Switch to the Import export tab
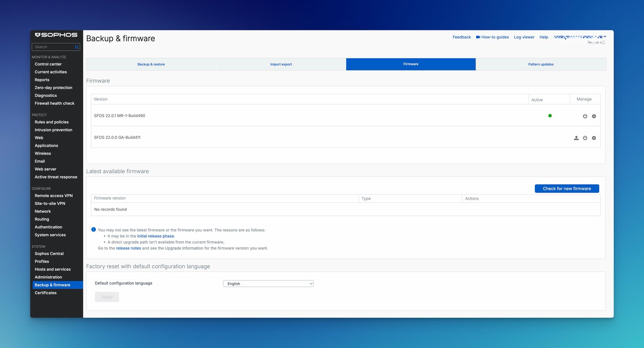This screenshot has height=348, width=644. point(281,64)
